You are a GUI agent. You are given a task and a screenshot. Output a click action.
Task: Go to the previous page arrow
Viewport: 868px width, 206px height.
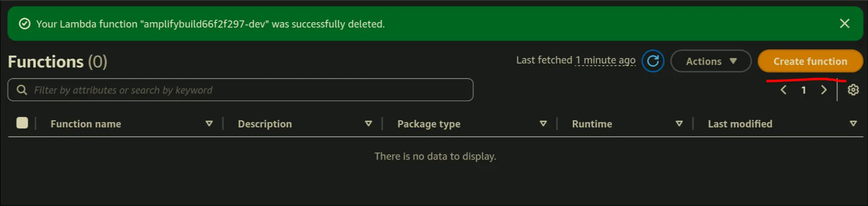pyautogui.click(x=784, y=90)
